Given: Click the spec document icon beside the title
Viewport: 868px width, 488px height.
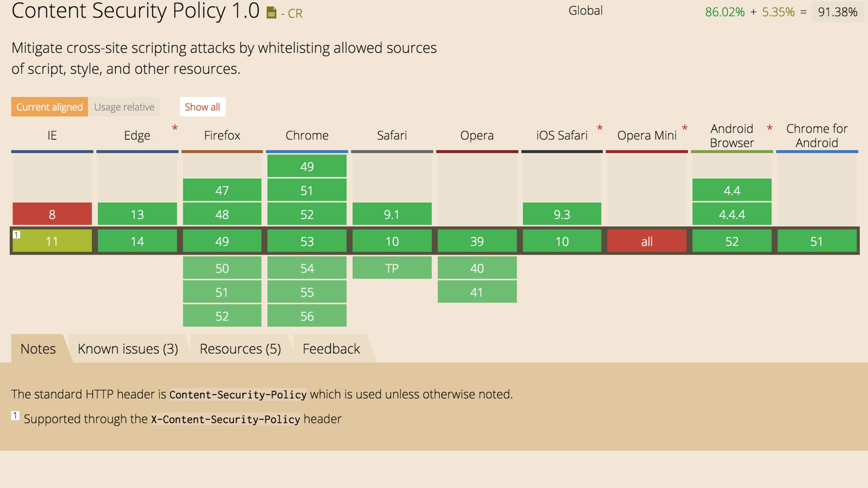Looking at the screenshot, I should pos(271,13).
